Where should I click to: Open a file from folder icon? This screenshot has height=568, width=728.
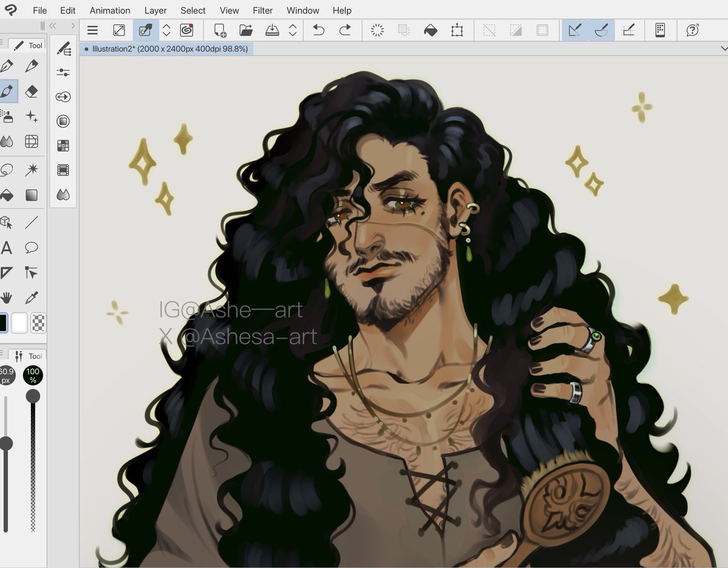(246, 30)
